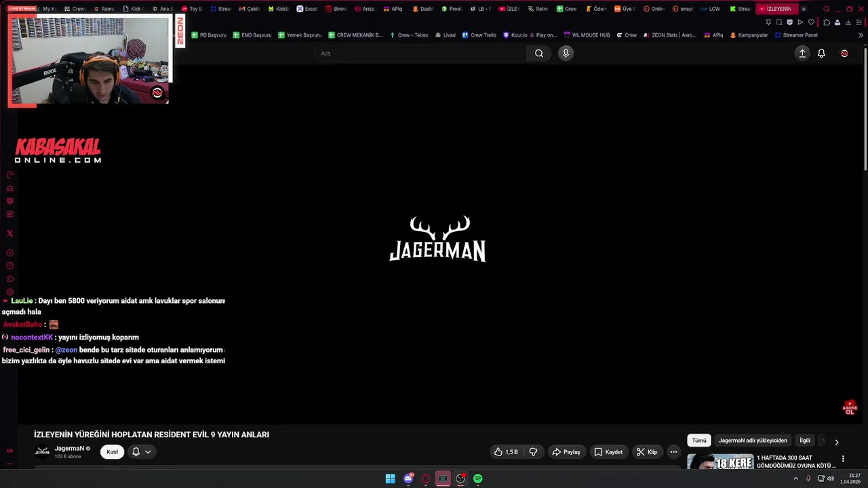Open sidebar settings gear icon

(9, 291)
